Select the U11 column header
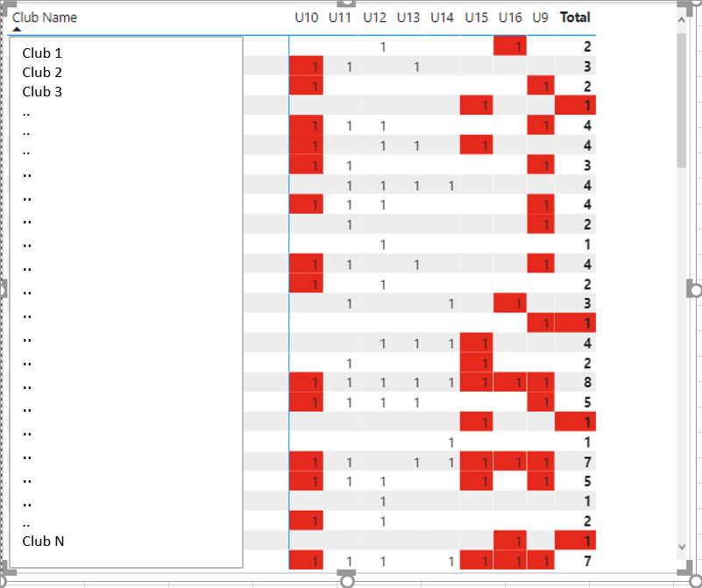 pyautogui.click(x=340, y=18)
